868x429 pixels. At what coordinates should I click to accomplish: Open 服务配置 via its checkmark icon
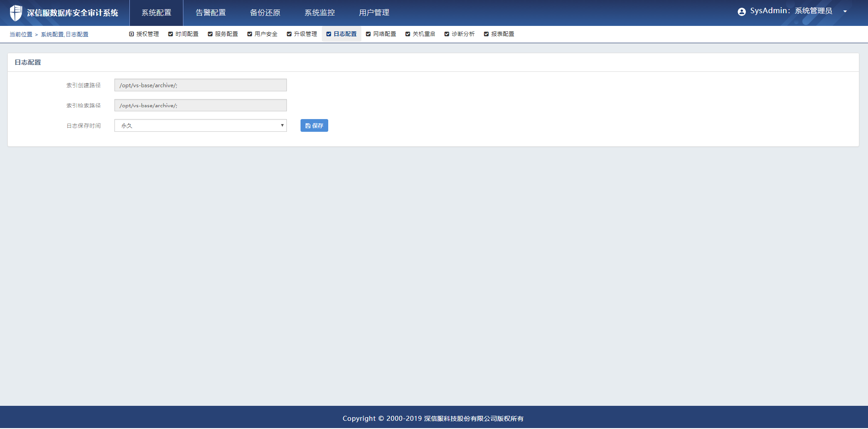point(210,34)
